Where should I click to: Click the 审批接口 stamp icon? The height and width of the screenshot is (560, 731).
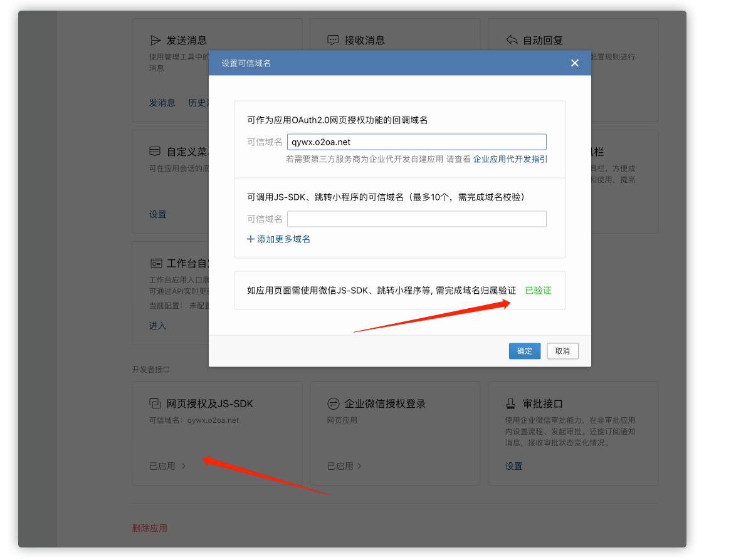click(x=512, y=404)
